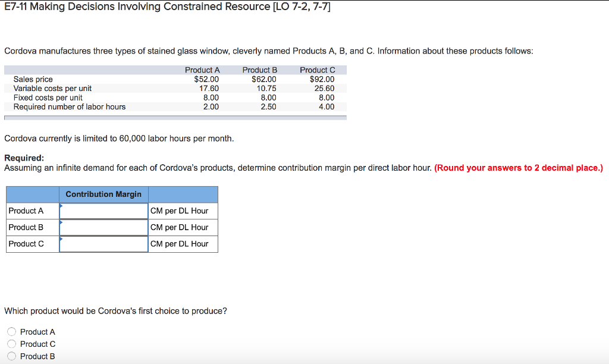Click the triangle marker on Product A's answer cell

click(x=61, y=206)
